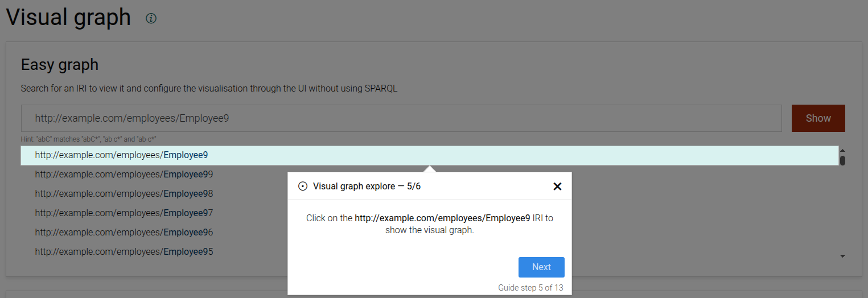Close the Visual graph explore guide dialog
This screenshot has height=298, width=868.
pyautogui.click(x=557, y=187)
